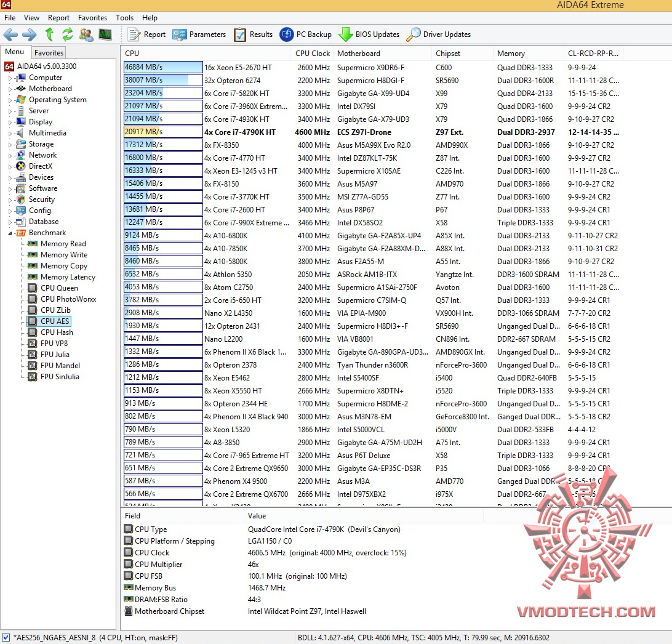Click the 46884 MB/s result bar
The width and height of the screenshot is (672, 644).
[x=163, y=67]
